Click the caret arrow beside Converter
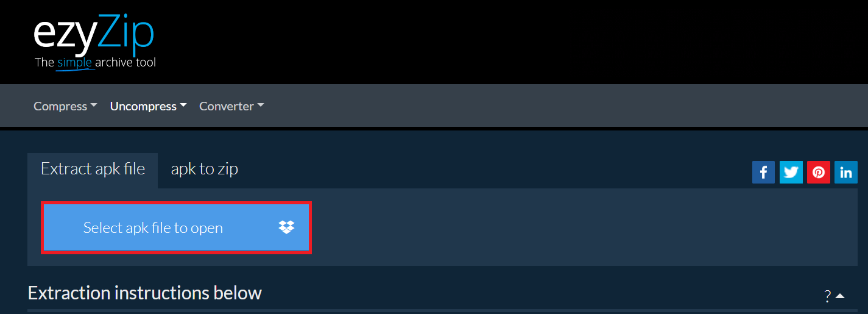Image resolution: width=868 pixels, height=314 pixels. point(260,105)
